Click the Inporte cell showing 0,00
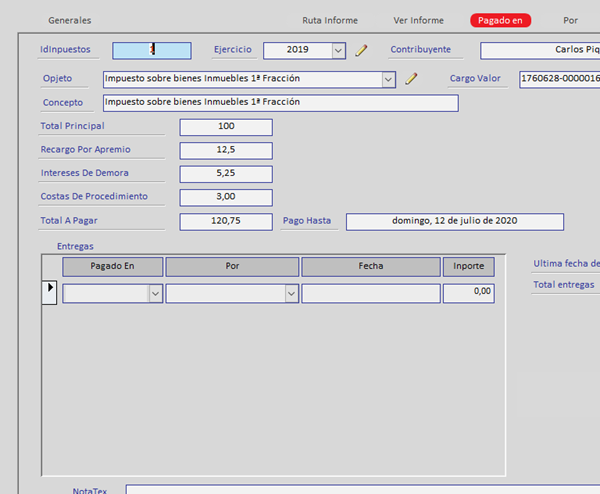600x494 pixels. 469,293
